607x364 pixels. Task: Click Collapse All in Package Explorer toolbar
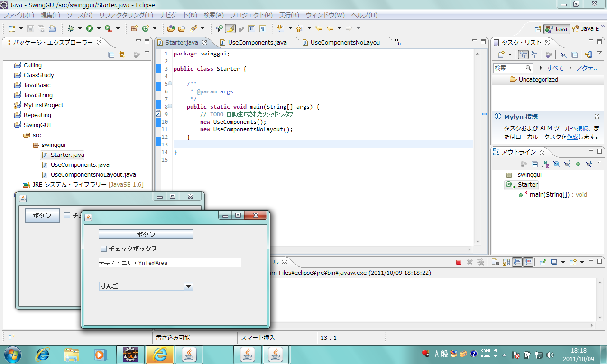click(111, 55)
